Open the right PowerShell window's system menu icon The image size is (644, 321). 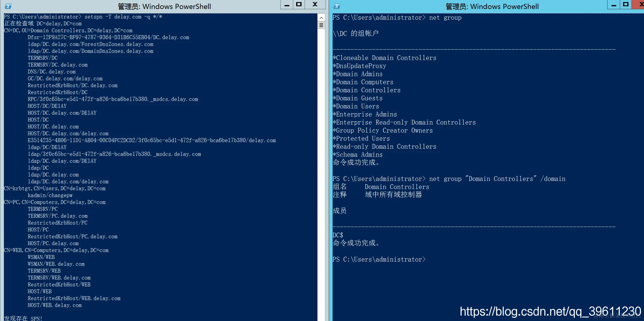tap(337, 6)
